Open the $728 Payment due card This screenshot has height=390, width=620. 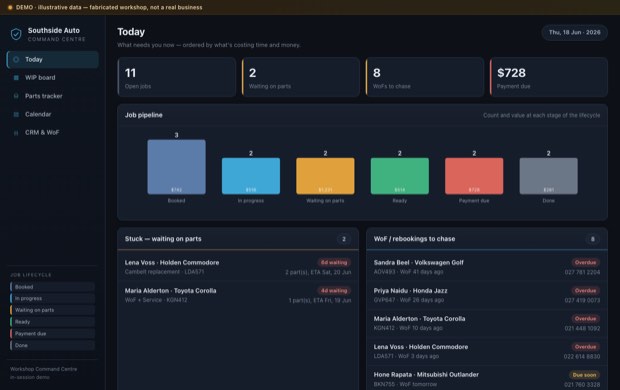[x=549, y=77]
